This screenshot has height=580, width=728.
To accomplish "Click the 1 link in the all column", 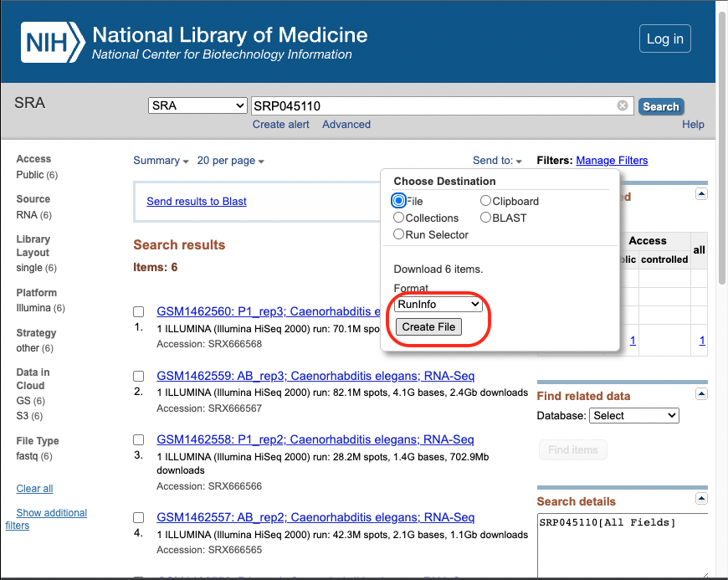I will point(702,341).
